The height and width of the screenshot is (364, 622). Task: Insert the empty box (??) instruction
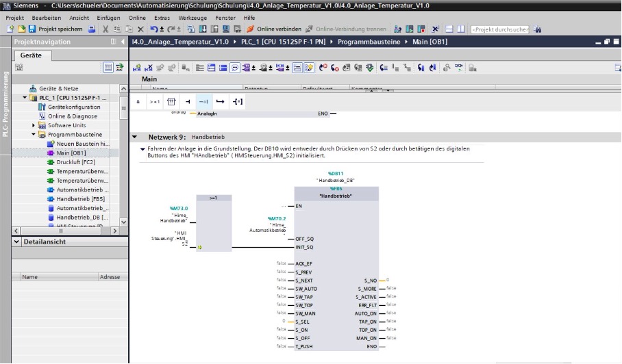click(171, 101)
